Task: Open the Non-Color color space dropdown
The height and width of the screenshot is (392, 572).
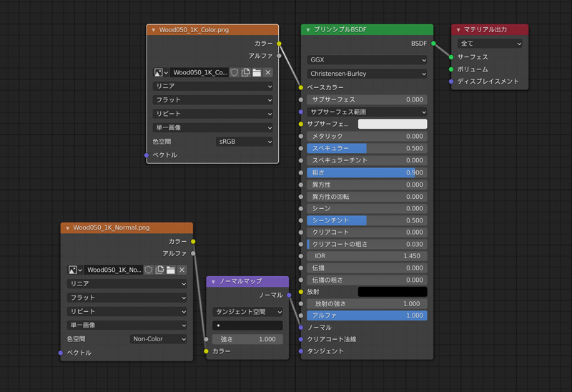Action: (158, 339)
